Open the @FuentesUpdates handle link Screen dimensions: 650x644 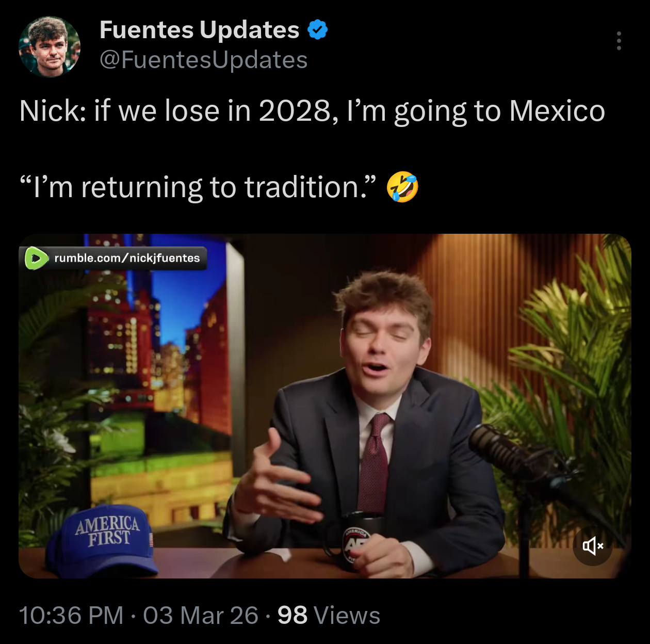point(203,60)
